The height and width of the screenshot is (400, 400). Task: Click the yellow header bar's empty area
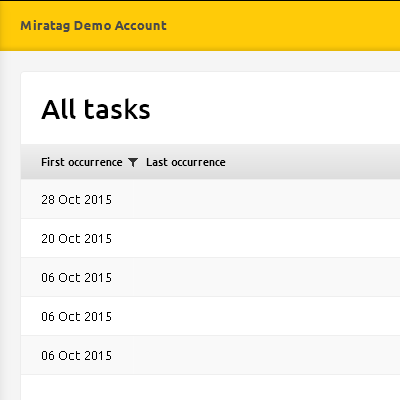[283, 26]
